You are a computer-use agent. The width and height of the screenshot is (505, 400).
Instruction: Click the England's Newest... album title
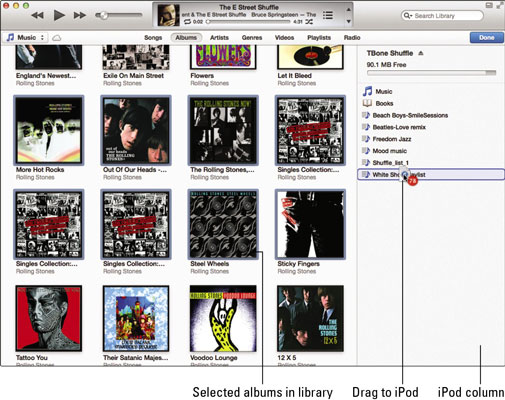tap(46, 76)
